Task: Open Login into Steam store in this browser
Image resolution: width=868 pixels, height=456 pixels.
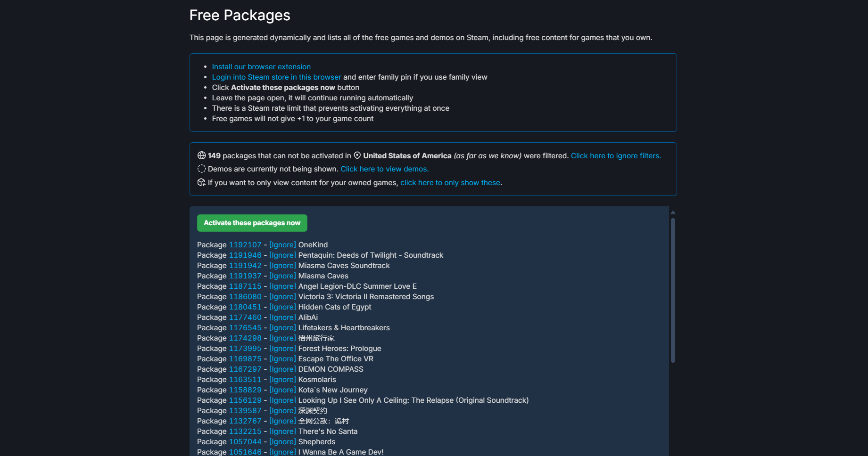Action: [276, 77]
